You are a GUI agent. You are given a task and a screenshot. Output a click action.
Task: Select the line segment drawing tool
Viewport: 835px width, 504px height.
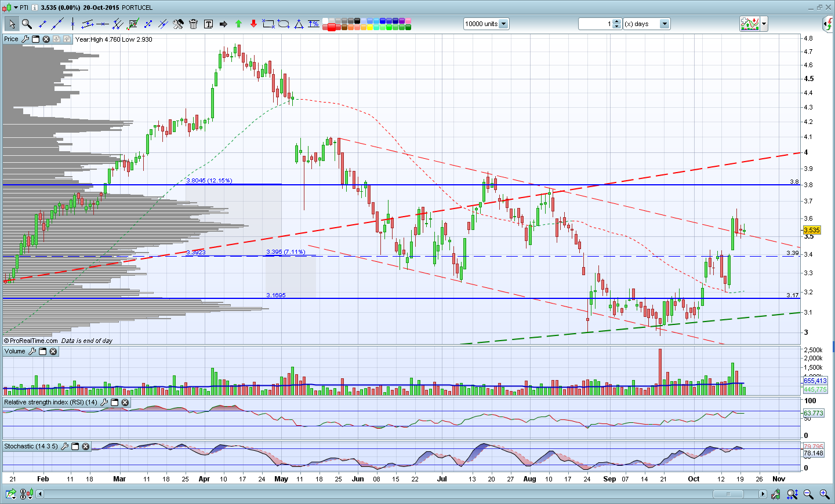(x=42, y=24)
